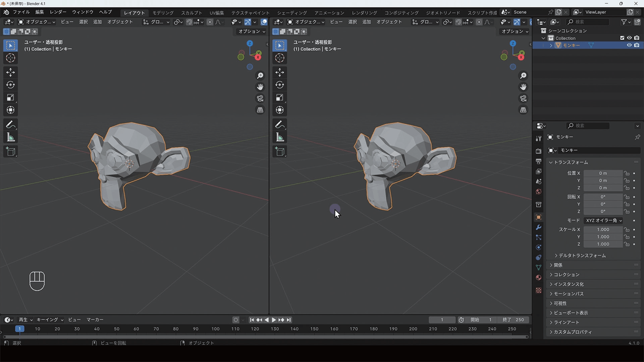Open the Tool properties tab

538,139
